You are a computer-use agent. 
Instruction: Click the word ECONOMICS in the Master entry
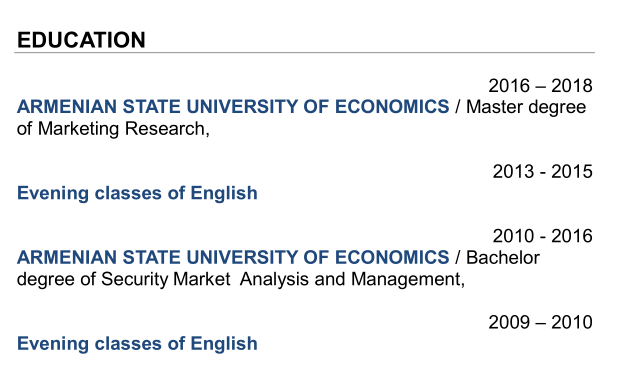pos(392,107)
